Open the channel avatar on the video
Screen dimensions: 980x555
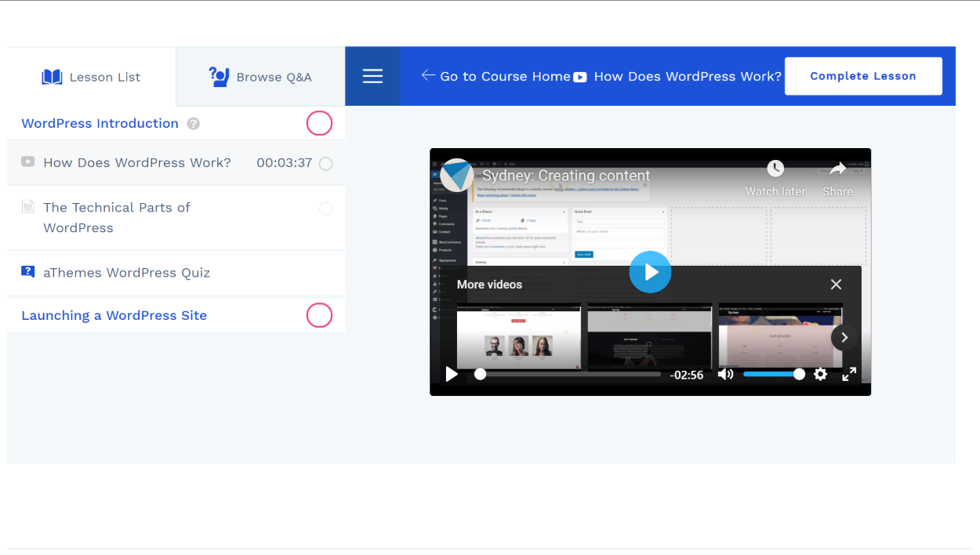(457, 176)
